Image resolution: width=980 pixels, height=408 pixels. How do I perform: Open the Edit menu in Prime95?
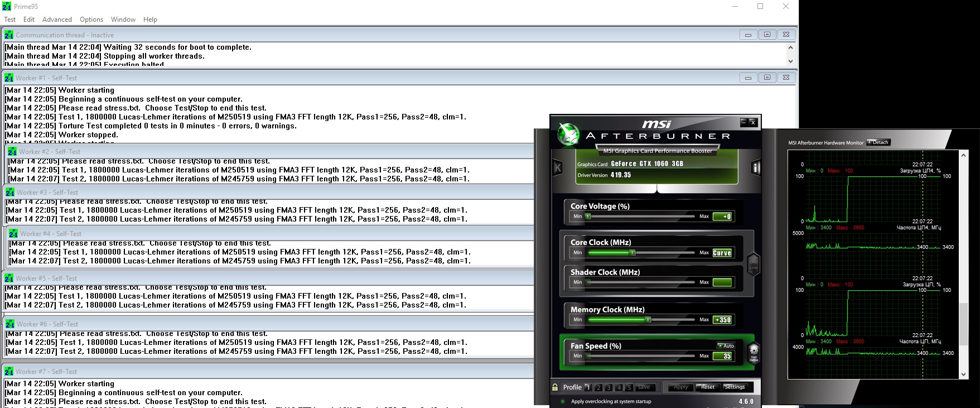[x=29, y=20]
